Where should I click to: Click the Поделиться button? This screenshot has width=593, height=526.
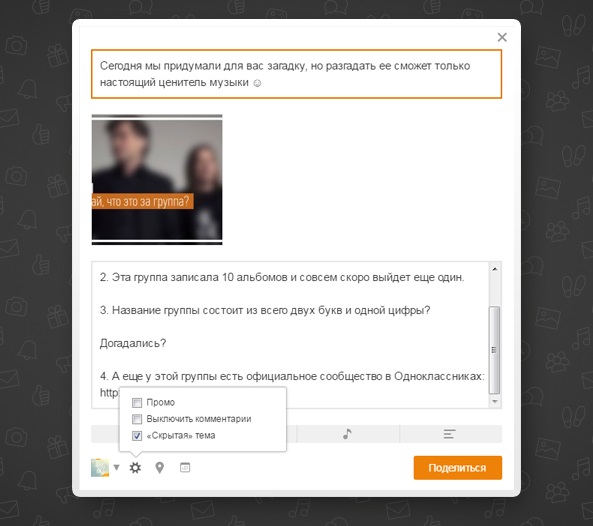click(458, 468)
